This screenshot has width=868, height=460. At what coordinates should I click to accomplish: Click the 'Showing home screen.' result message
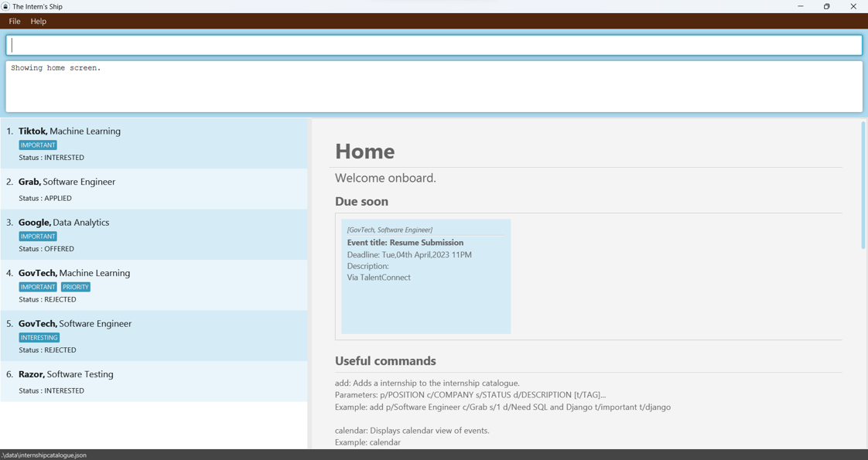(56, 68)
